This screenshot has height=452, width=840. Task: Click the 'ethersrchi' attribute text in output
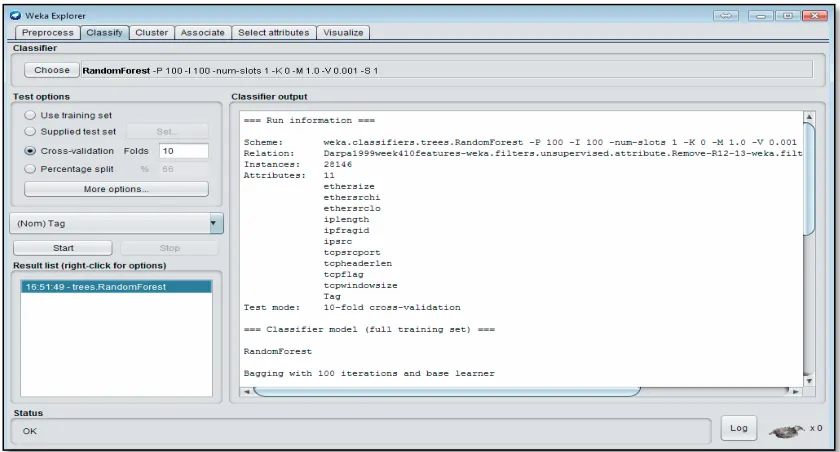pyautogui.click(x=351, y=197)
